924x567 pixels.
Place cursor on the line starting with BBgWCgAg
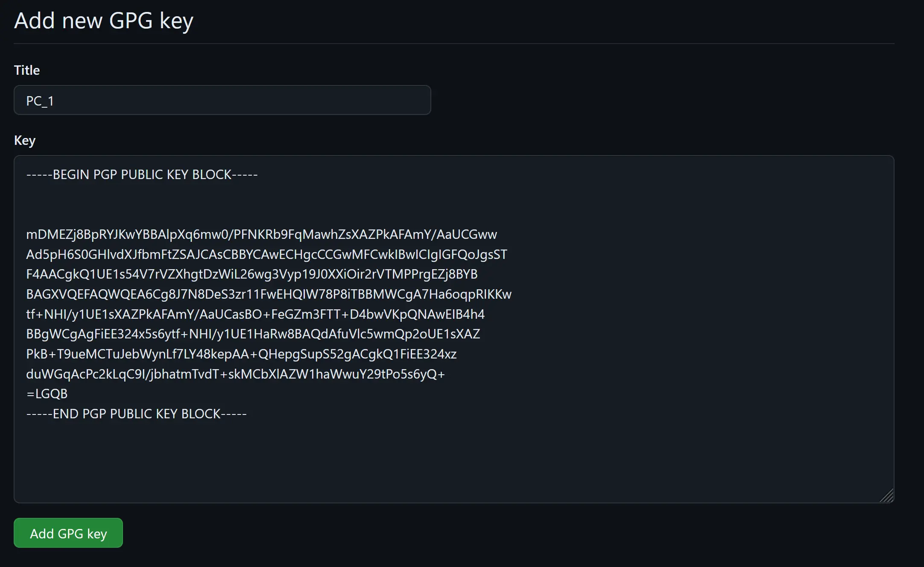pyautogui.click(x=253, y=334)
